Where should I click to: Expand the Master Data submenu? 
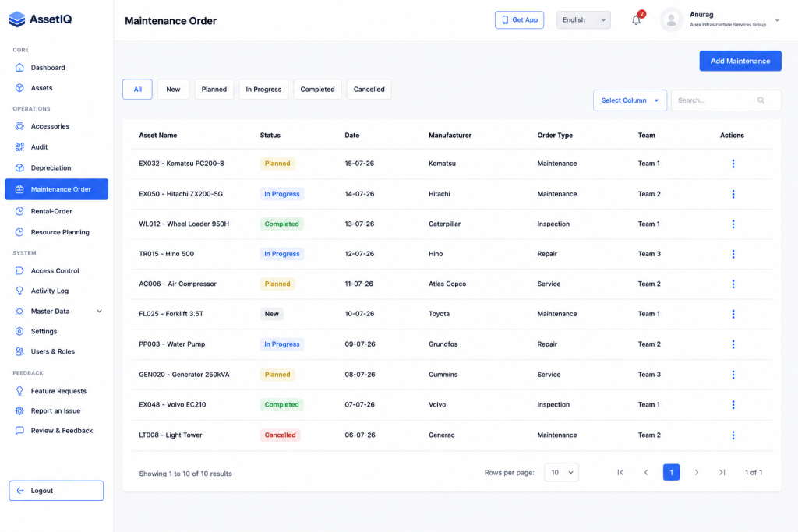pos(99,312)
